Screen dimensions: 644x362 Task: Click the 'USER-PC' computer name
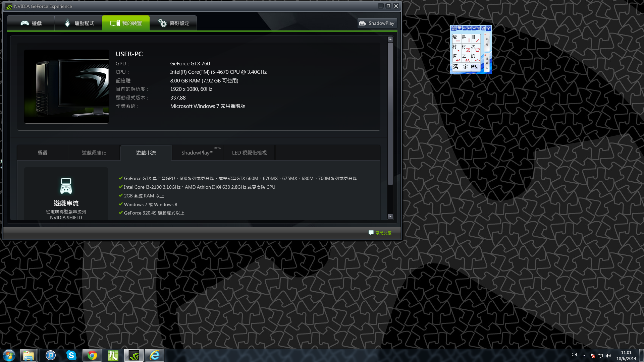coord(129,54)
